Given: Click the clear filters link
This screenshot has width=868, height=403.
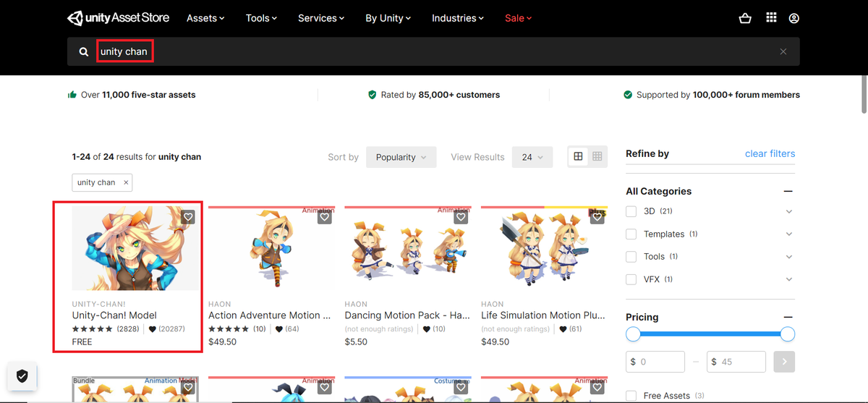Looking at the screenshot, I should [770, 153].
